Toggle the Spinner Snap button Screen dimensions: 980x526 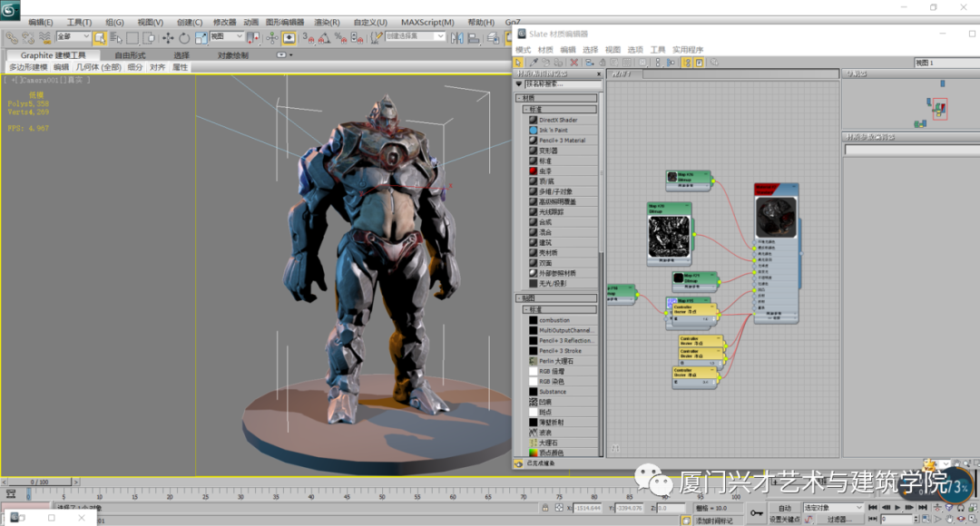(x=357, y=37)
